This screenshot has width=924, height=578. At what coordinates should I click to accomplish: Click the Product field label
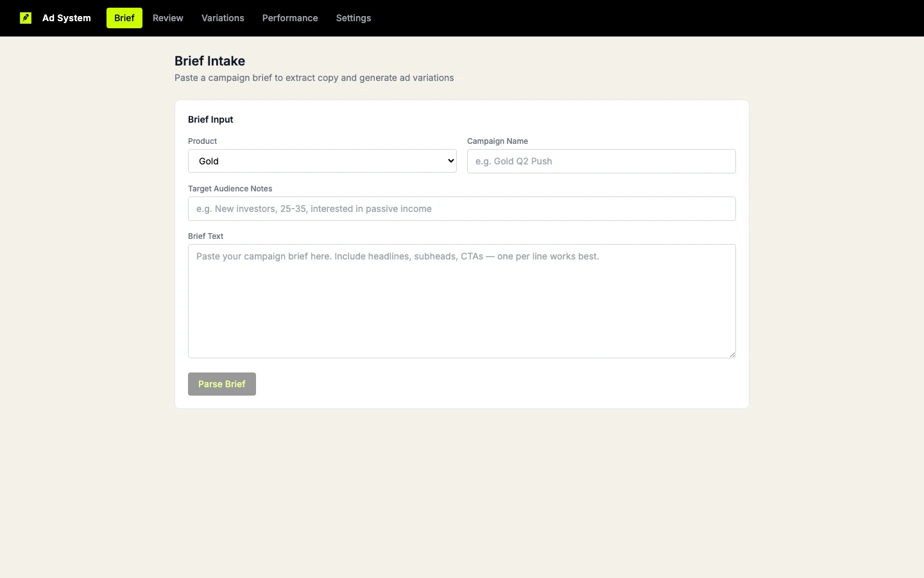tap(203, 141)
